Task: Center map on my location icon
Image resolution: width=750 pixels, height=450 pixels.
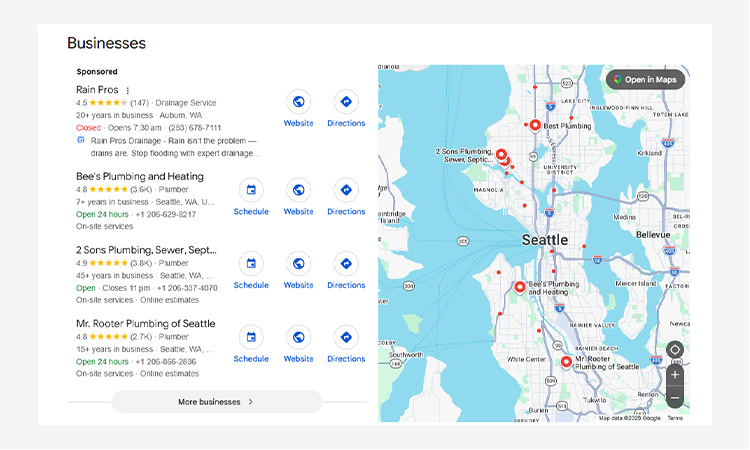Action: [675, 350]
